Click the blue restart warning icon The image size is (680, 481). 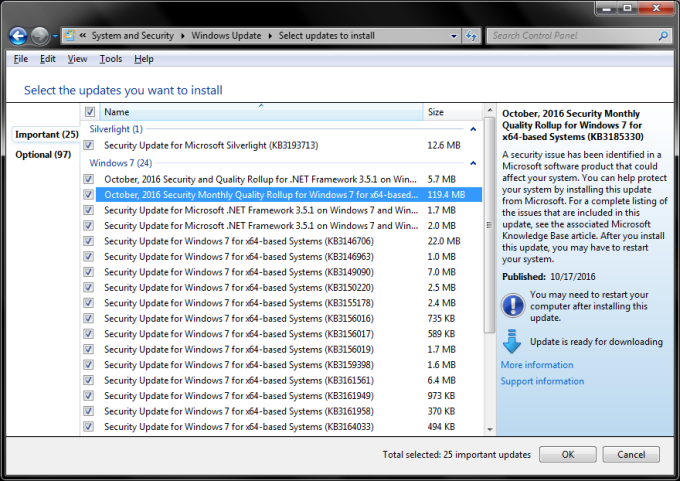coord(512,304)
